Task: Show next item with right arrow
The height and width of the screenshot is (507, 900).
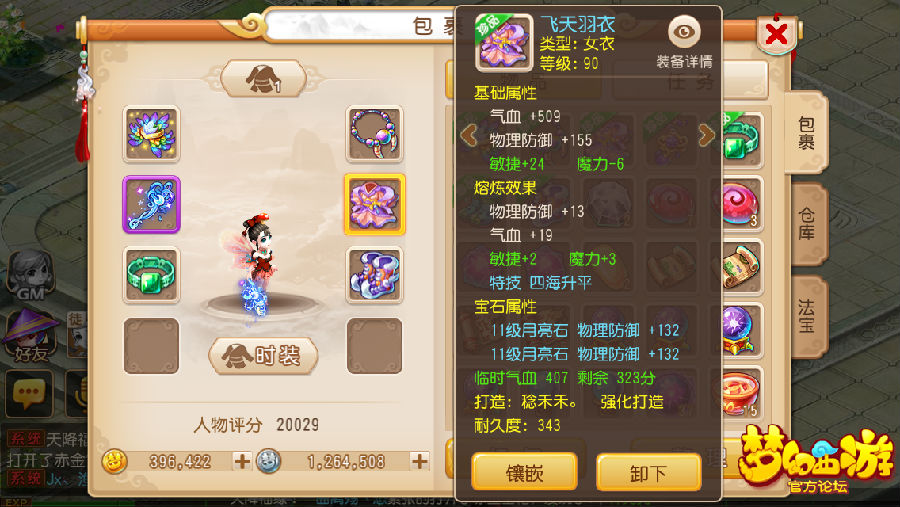Action: [x=707, y=136]
